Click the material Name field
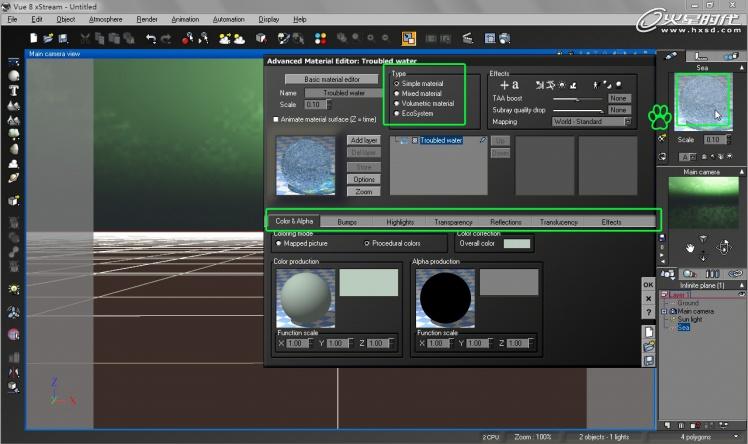 tap(343, 93)
